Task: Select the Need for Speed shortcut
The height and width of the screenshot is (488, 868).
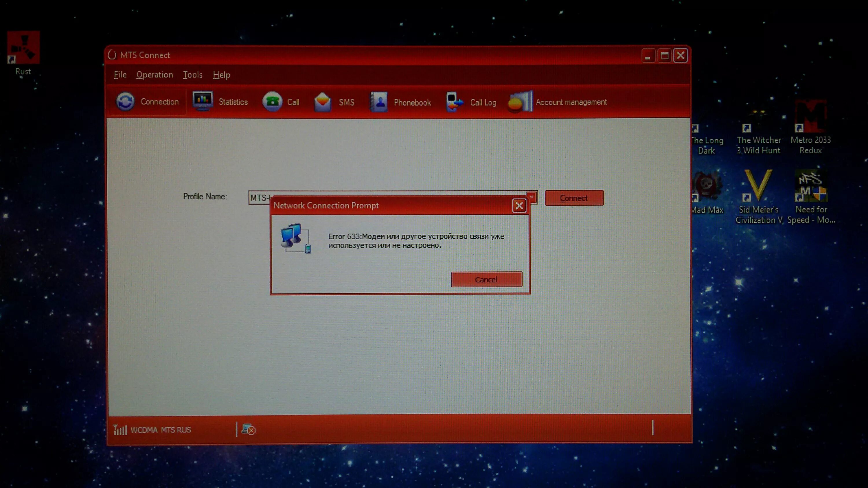Action: 811,197
